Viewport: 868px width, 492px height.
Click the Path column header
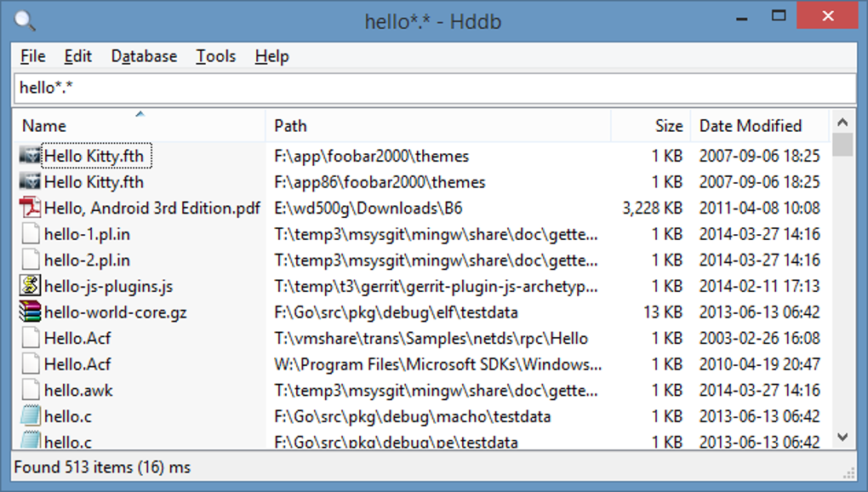click(290, 126)
